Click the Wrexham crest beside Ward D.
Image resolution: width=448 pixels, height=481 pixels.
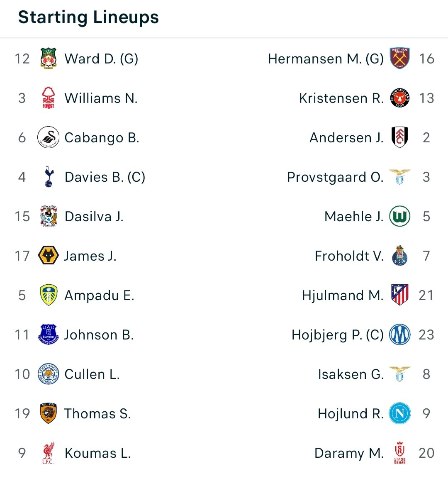pyautogui.click(x=49, y=58)
